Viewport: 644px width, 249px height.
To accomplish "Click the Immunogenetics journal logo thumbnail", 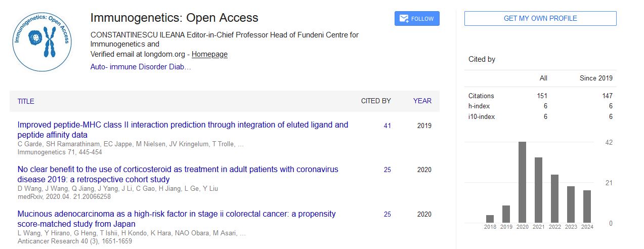I will (x=41, y=41).
